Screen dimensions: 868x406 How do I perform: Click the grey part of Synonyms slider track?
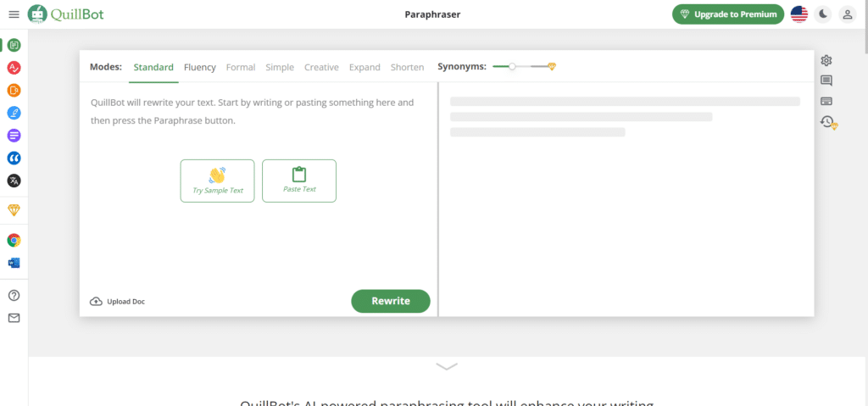coord(539,66)
